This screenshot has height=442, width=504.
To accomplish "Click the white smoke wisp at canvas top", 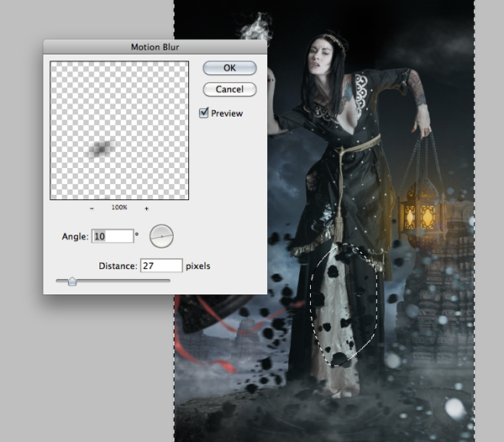I will tap(255, 28).
